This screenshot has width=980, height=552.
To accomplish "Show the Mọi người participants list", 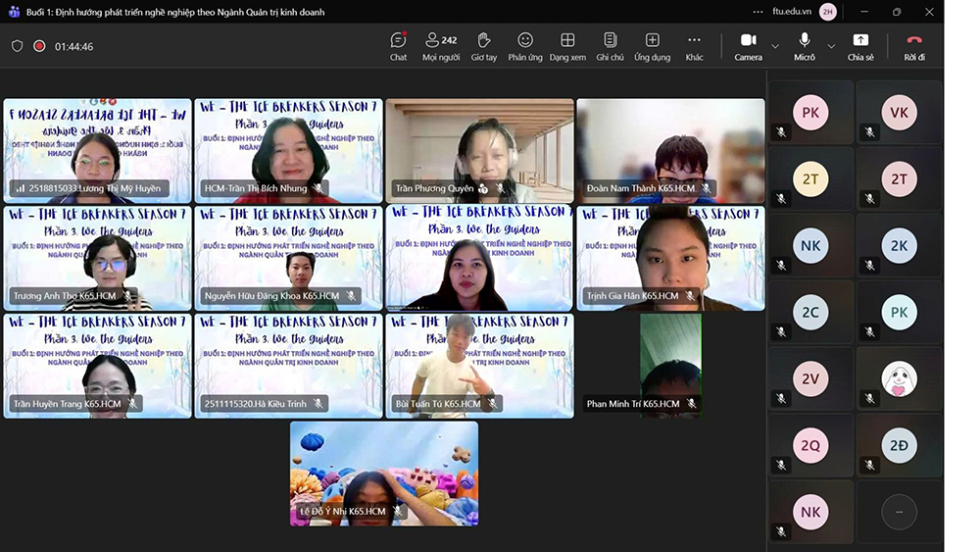I will click(441, 47).
